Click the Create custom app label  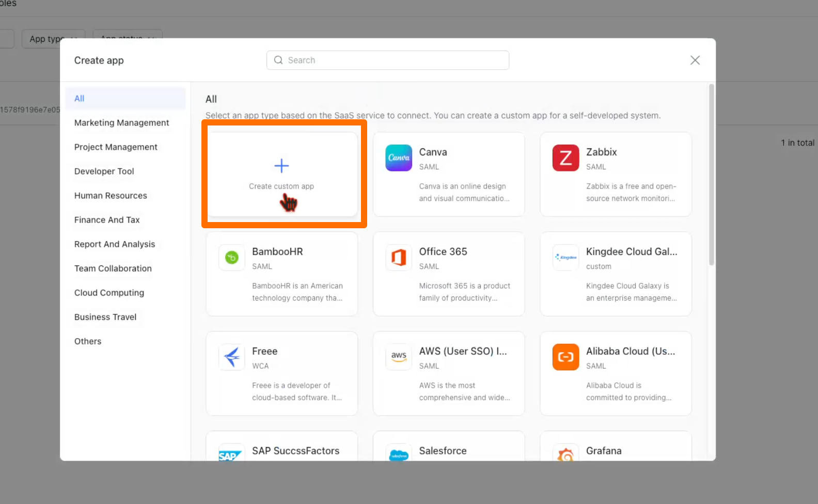point(281,186)
